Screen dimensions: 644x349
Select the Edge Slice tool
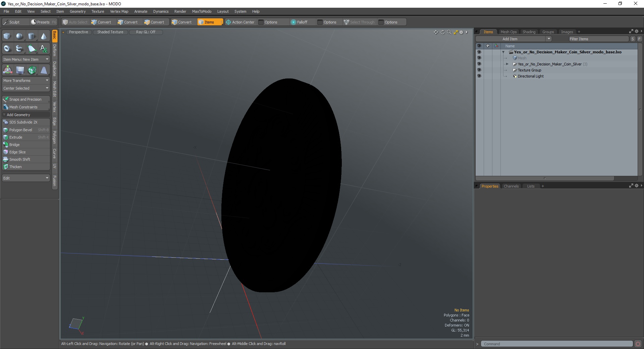pos(26,152)
